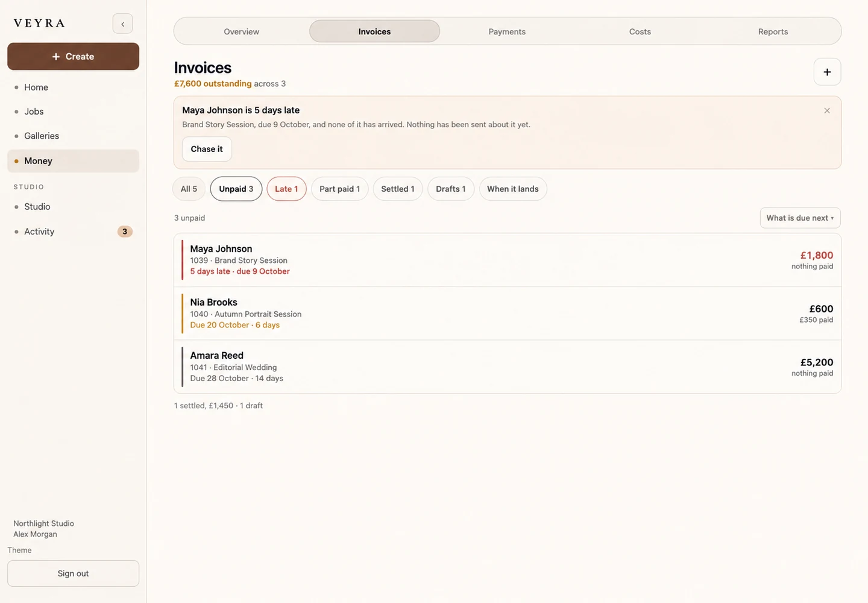Select the Drafts 1 filter

(x=451, y=189)
